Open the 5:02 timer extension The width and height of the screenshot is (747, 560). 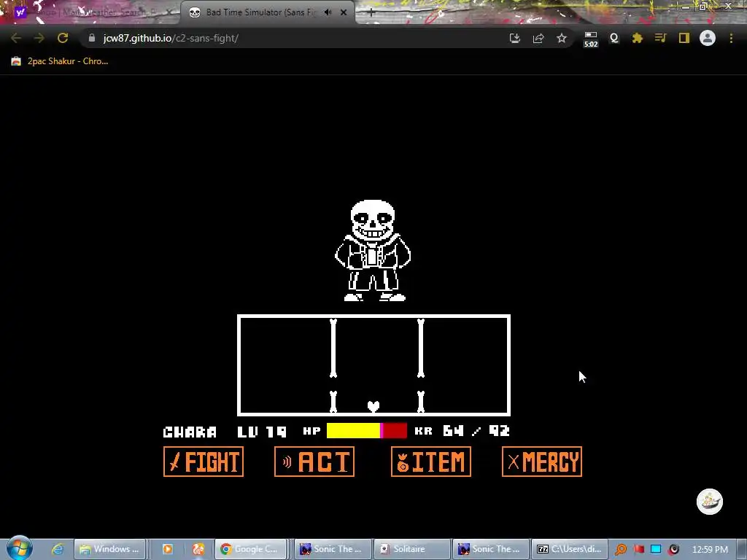point(591,39)
